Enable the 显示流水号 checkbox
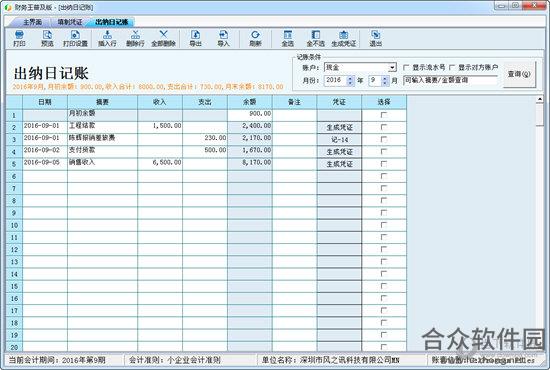Image resolution: width=550 pixels, height=370 pixels. tap(406, 67)
